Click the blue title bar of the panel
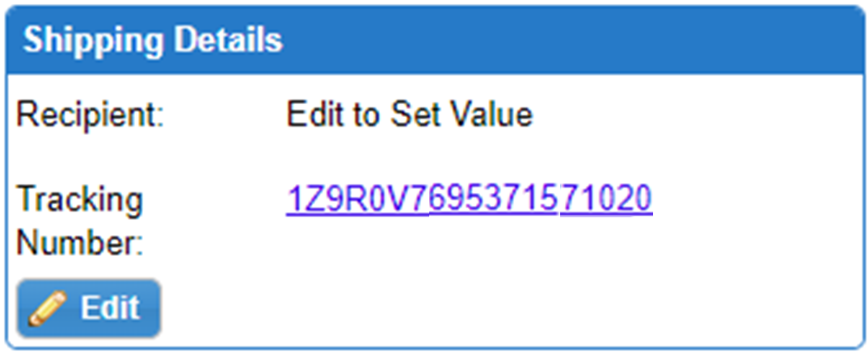868x356 pixels. coord(566,40)
